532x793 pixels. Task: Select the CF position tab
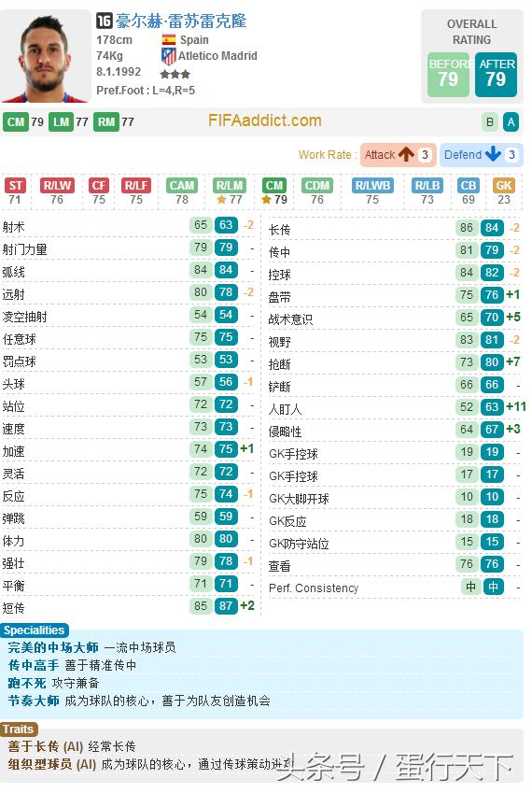99,186
